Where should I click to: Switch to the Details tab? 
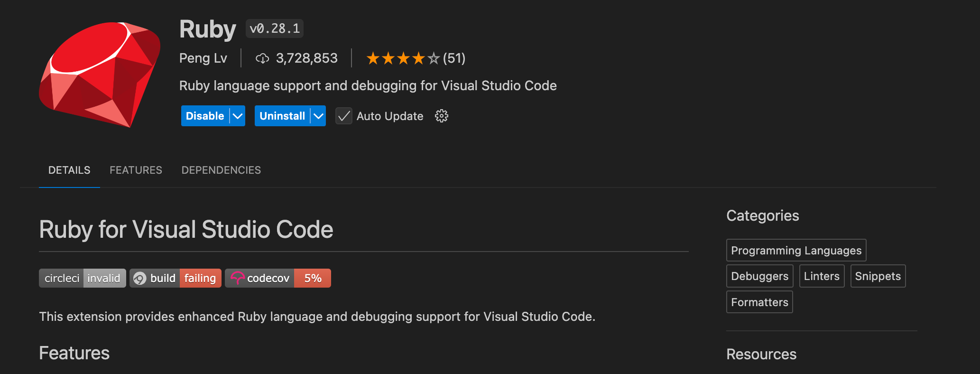tap(69, 170)
